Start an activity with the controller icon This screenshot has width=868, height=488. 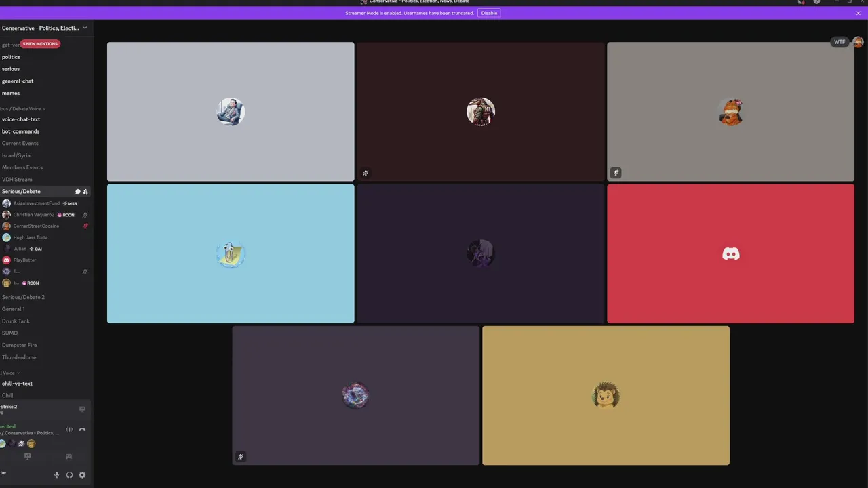click(x=68, y=457)
